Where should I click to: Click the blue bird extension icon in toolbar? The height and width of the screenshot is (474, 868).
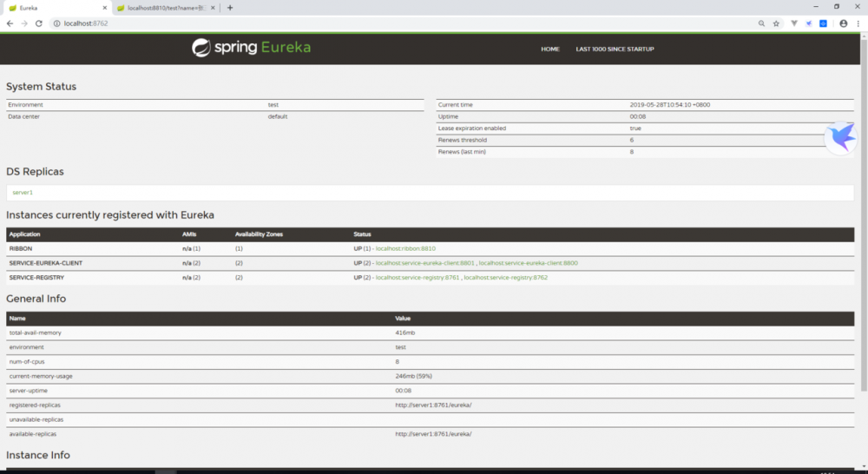click(809, 23)
